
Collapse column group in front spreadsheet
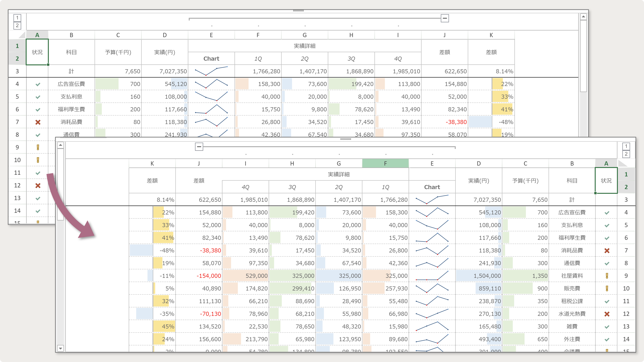[199, 147]
